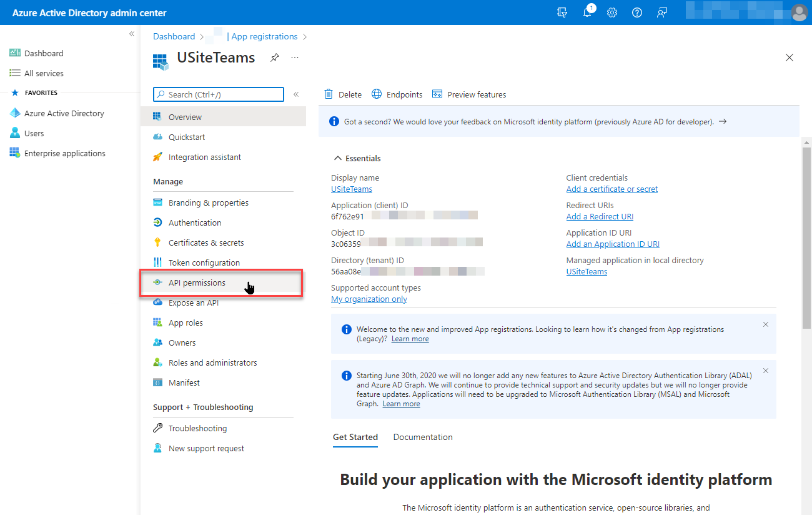Open managed application USiteTeams link
This screenshot has width=812, height=515.
pyautogui.click(x=587, y=271)
